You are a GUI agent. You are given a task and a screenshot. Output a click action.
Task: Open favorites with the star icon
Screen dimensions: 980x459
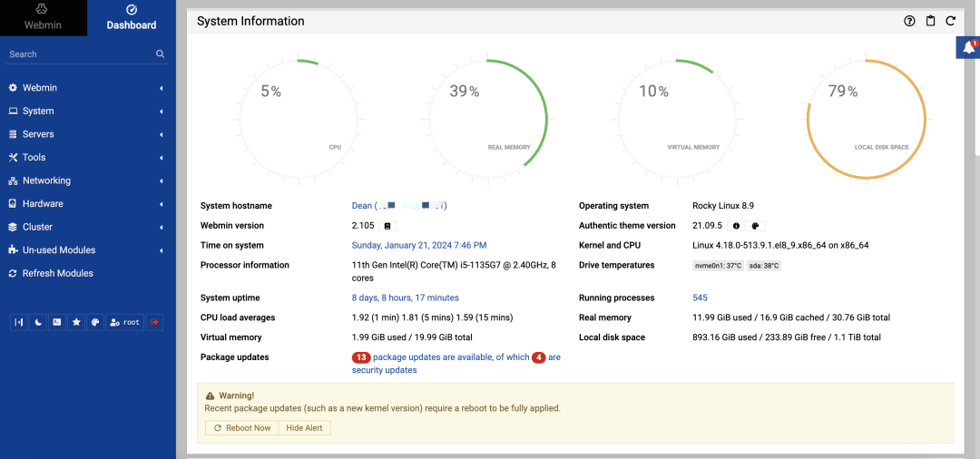[76, 322]
